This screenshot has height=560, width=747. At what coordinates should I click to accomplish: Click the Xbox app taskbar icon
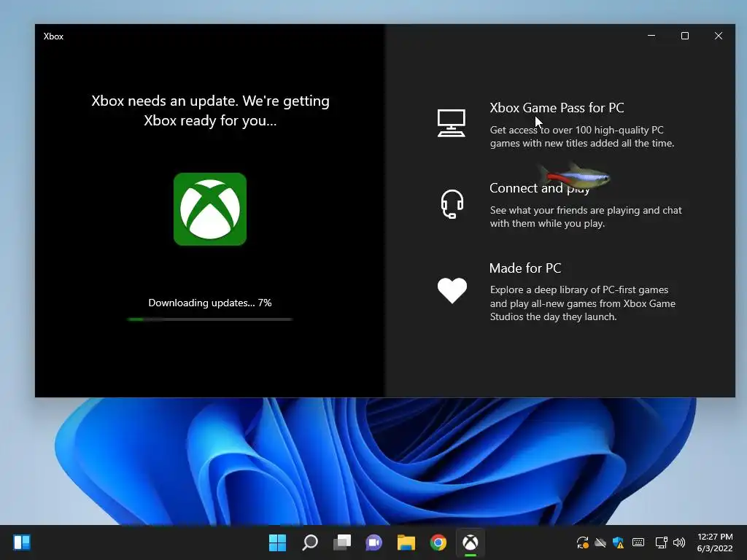(471, 542)
